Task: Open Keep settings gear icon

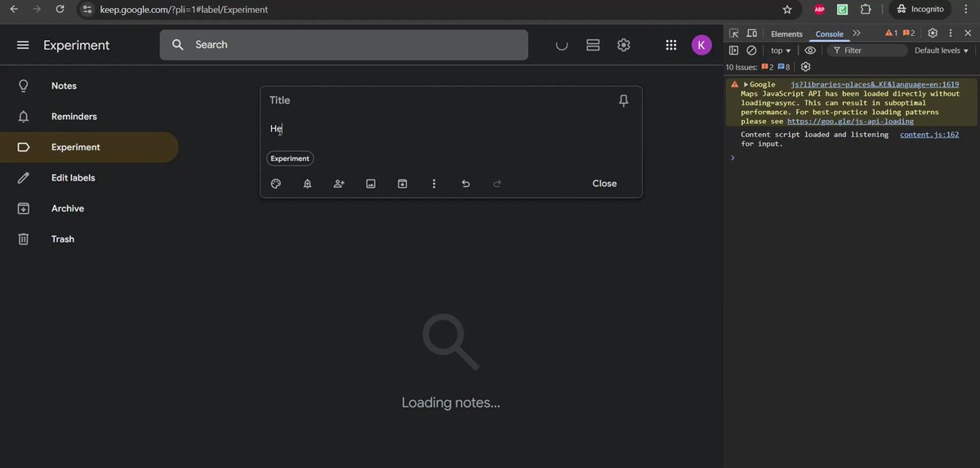Action: click(x=624, y=45)
